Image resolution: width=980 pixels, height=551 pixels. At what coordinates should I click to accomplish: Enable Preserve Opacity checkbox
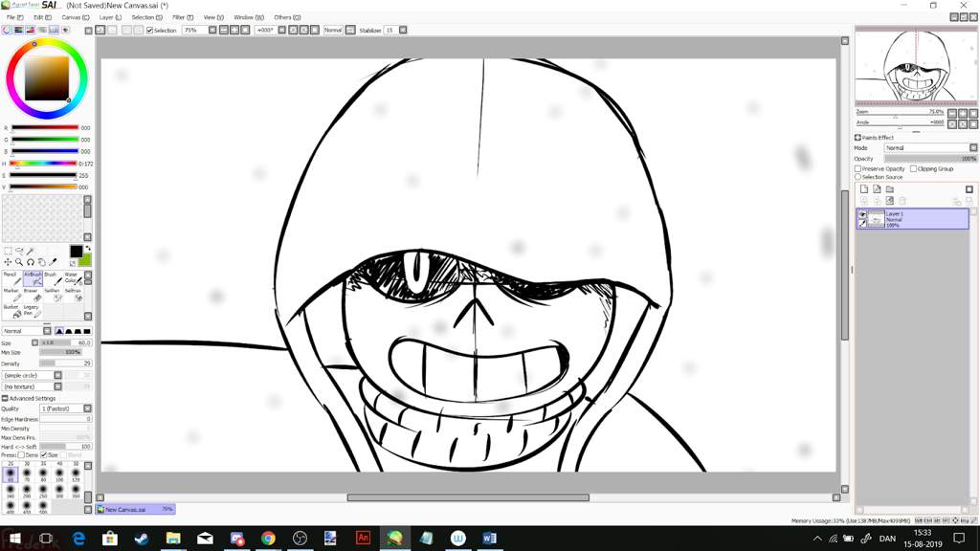[x=858, y=168]
